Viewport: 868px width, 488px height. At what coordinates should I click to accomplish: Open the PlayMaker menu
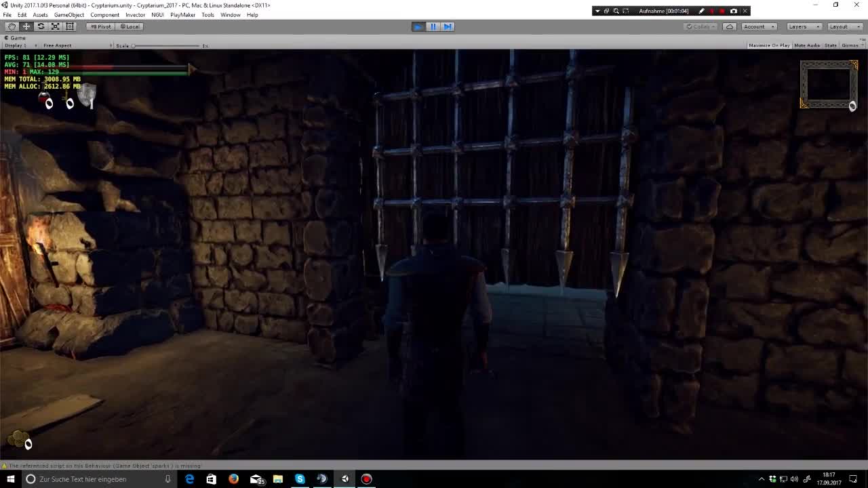(182, 14)
